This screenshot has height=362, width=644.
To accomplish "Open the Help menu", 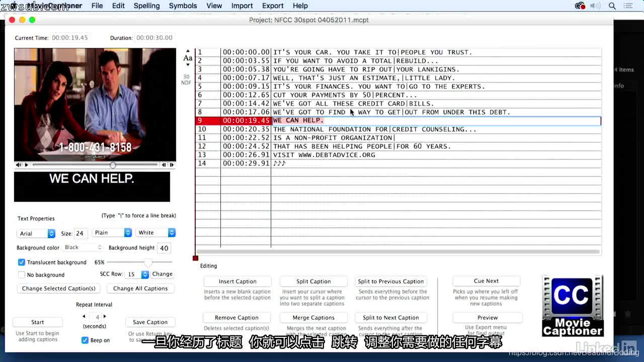I will (x=300, y=6).
